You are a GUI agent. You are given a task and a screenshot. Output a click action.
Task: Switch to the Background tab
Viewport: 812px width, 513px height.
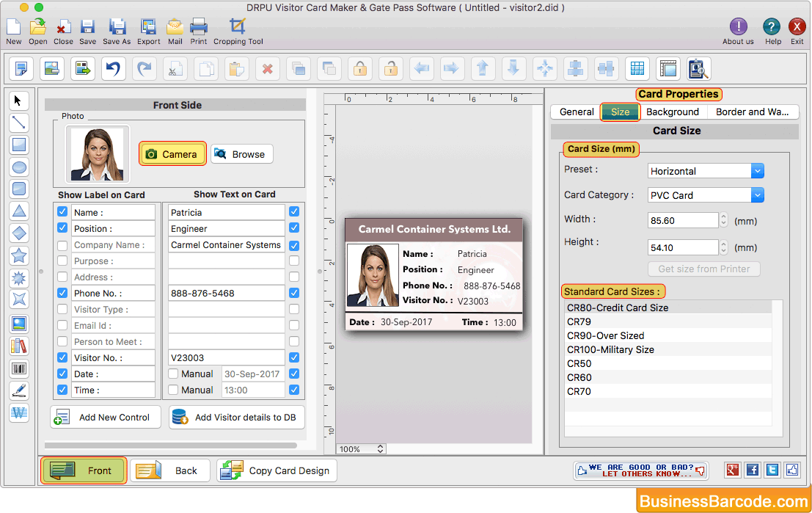(672, 112)
